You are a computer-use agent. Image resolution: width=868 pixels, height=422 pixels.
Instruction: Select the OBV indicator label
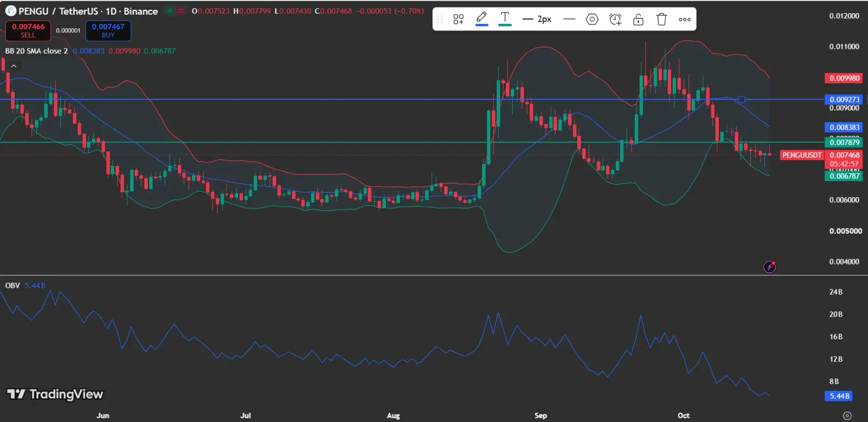tap(12, 285)
